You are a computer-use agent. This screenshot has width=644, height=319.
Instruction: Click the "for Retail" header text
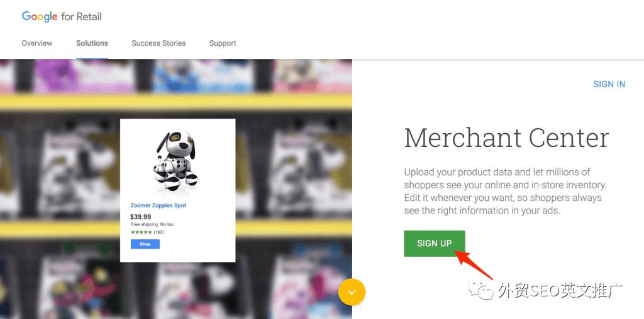click(x=81, y=17)
